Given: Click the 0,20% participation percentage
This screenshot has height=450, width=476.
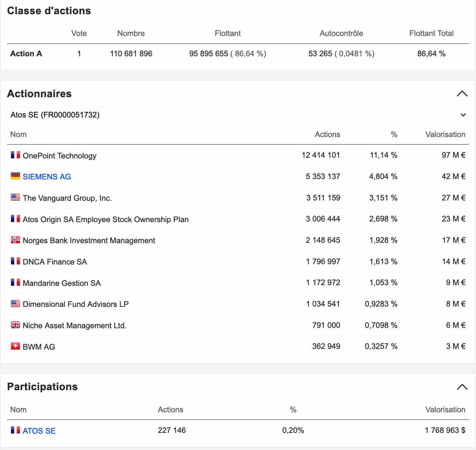Looking at the screenshot, I should point(293,430).
